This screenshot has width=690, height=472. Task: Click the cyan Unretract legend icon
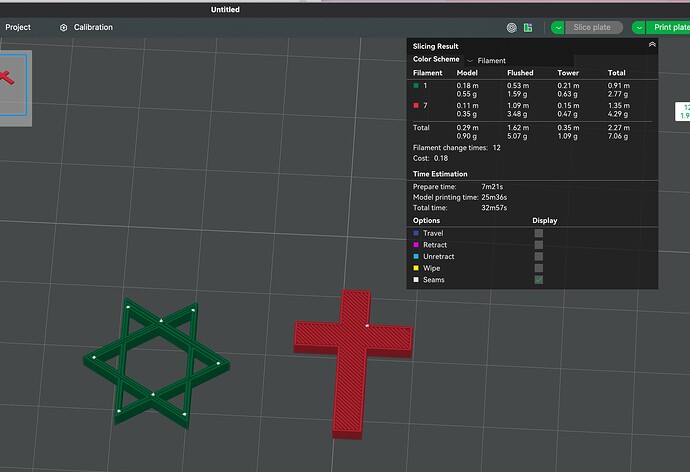[x=416, y=256]
